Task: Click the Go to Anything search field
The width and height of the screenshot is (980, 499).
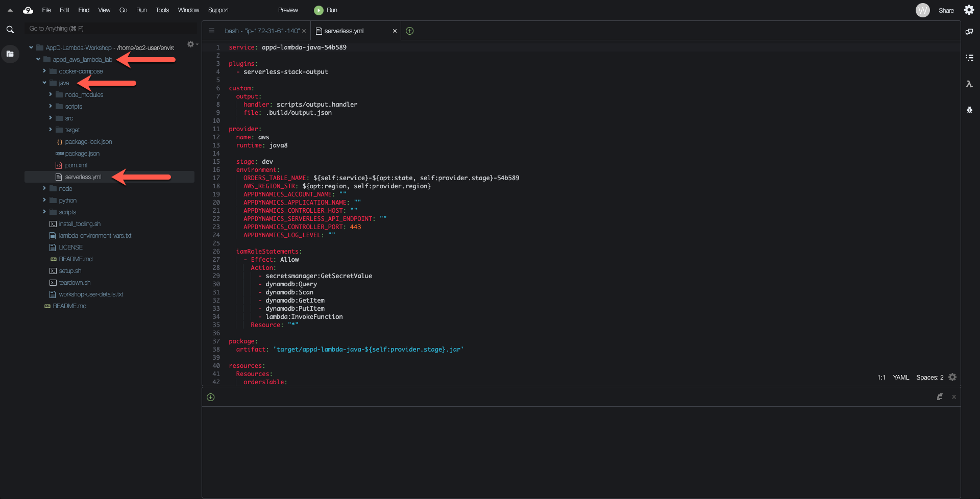Action: (x=110, y=29)
